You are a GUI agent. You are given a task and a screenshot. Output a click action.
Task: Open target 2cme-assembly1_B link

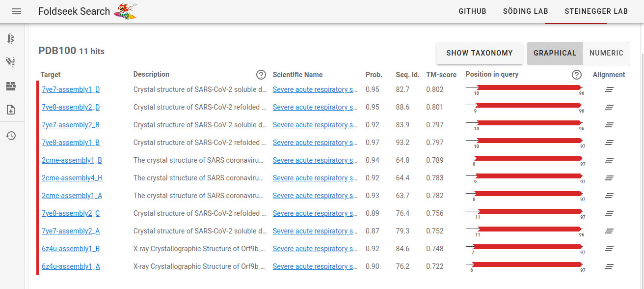point(72,160)
